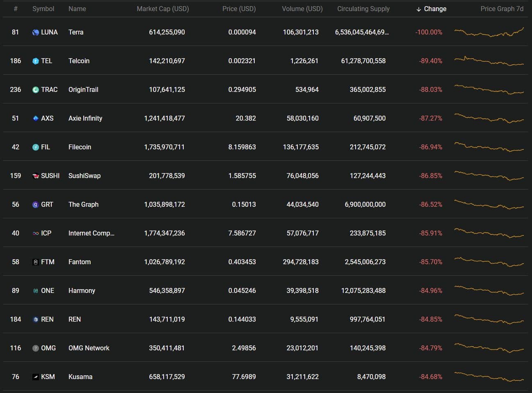532x393 pixels.
Task: Click the LUNA coin icon
Action: [36, 32]
